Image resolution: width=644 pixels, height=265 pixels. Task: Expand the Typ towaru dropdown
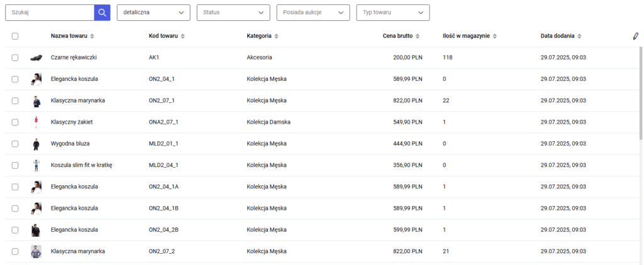[x=393, y=13]
